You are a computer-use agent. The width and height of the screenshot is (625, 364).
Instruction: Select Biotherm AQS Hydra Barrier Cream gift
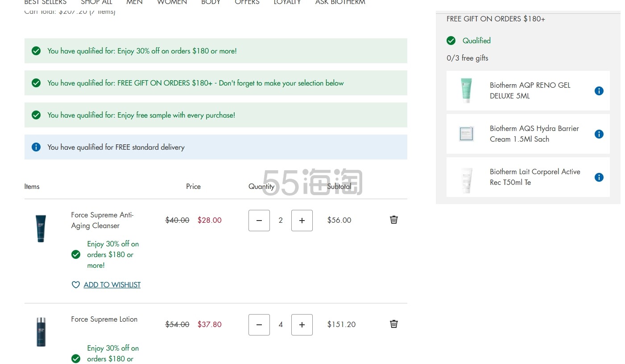[528, 134]
